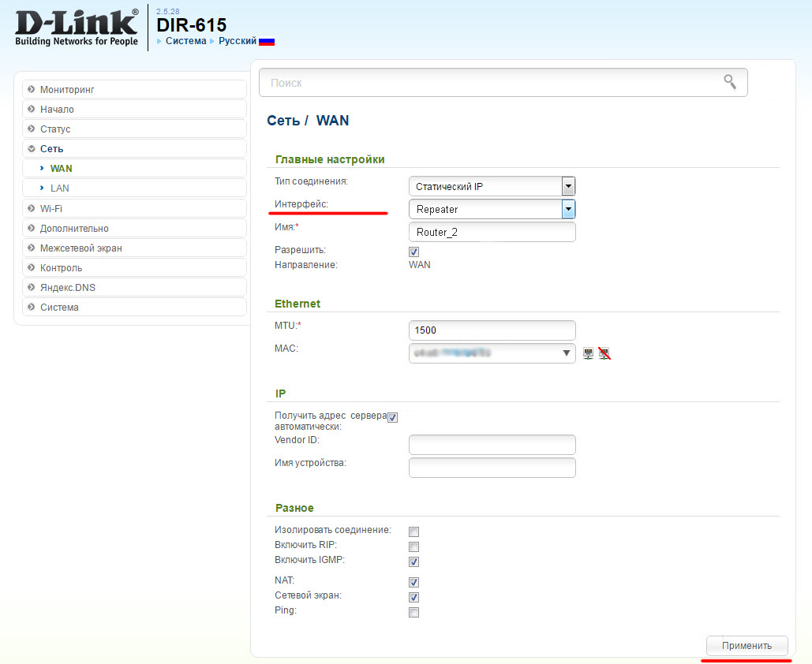Screen dimensions: 812x664
Task: Click the Russian flag language icon
Action: 267,42
